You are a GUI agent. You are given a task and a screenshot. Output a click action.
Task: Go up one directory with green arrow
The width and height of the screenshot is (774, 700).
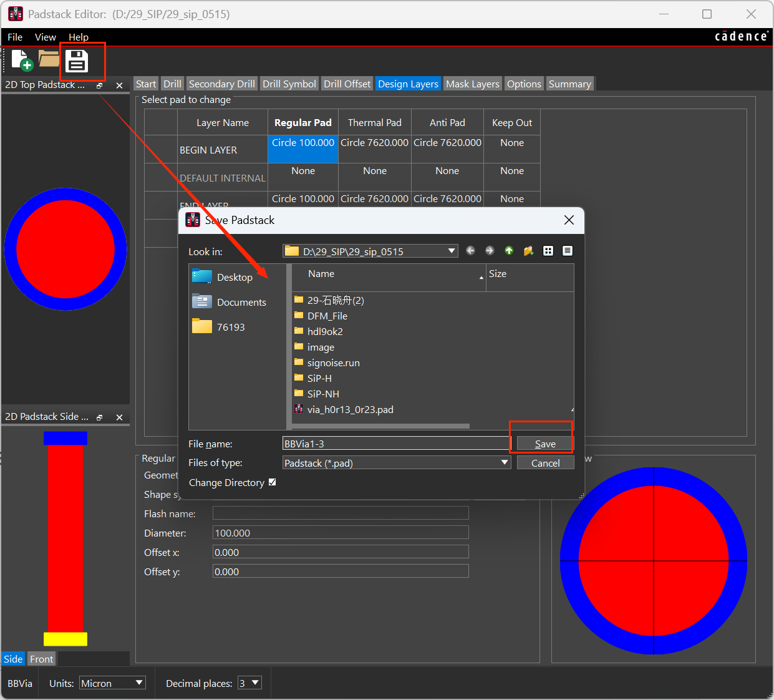509,251
